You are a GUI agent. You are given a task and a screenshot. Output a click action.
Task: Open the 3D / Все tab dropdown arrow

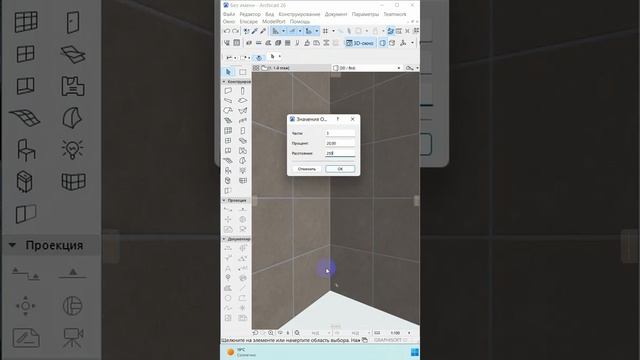pos(399,68)
